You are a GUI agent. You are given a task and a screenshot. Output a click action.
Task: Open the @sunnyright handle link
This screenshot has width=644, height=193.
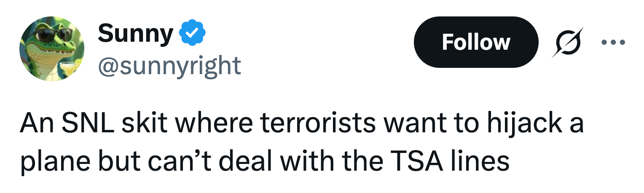pyautogui.click(x=169, y=65)
